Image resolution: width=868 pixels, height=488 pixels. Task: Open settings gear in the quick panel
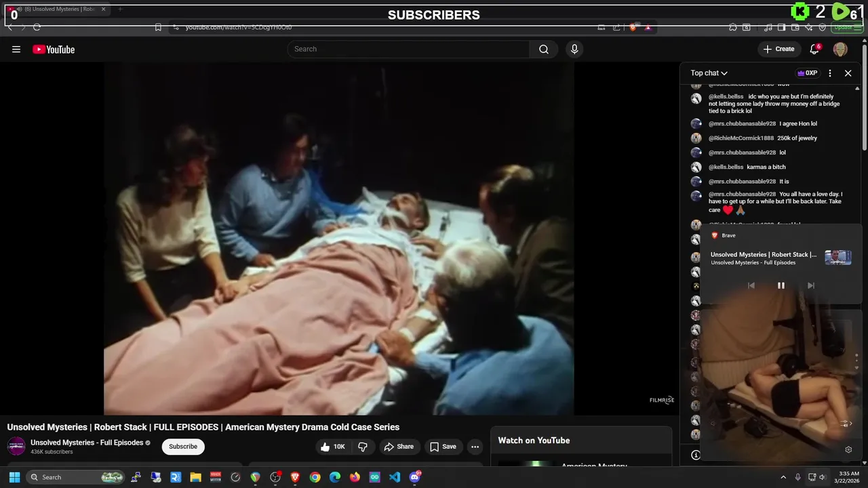848,449
